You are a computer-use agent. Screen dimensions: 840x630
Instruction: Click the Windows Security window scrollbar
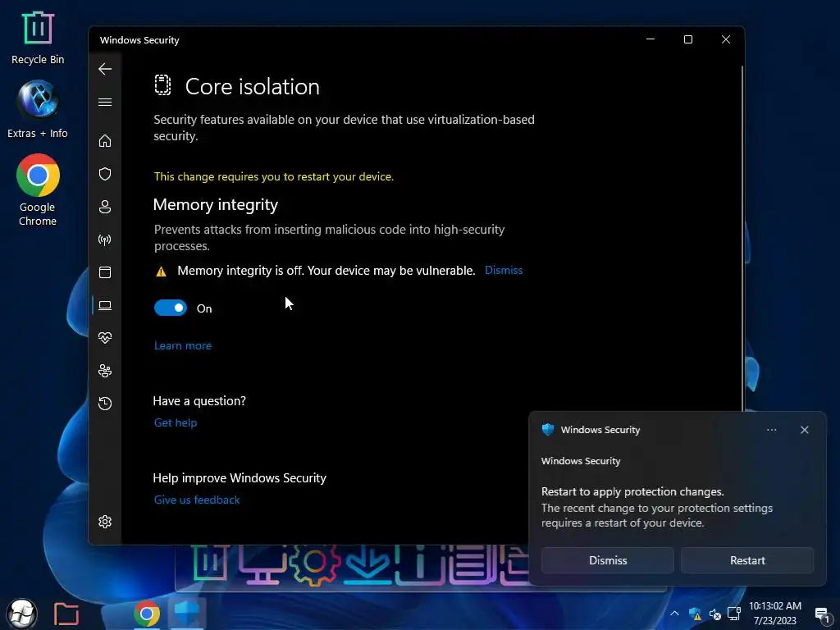(742, 239)
